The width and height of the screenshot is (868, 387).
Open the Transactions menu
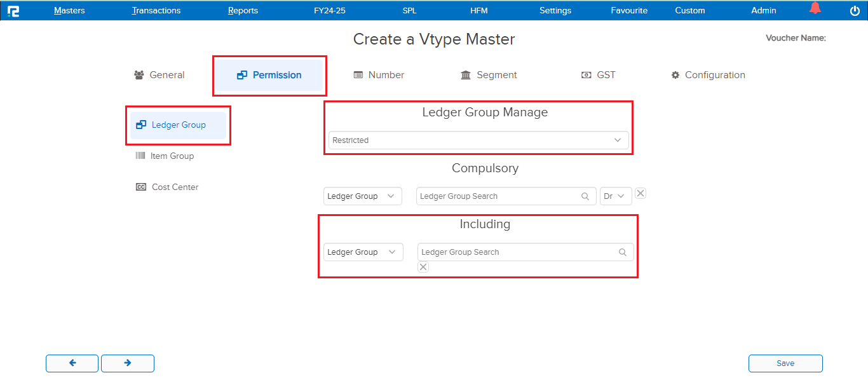coord(156,10)
